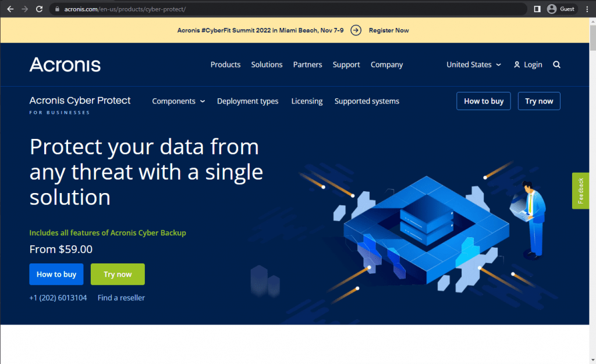Click the Acronis logo
This screenshot has height=364, width=596.
65,65
